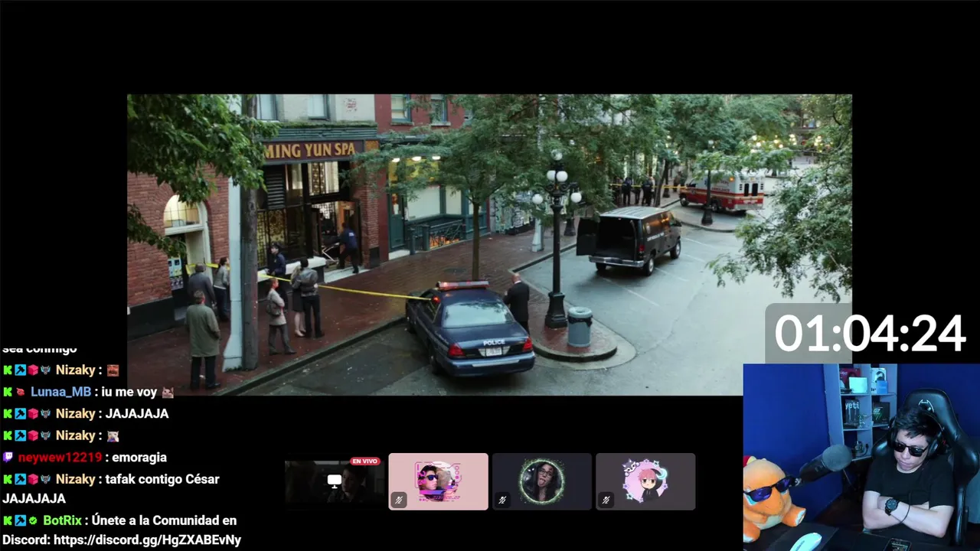Click the 01:04:24 timer overlay
The width and height of the screenshot is (980, 551).
870,334
